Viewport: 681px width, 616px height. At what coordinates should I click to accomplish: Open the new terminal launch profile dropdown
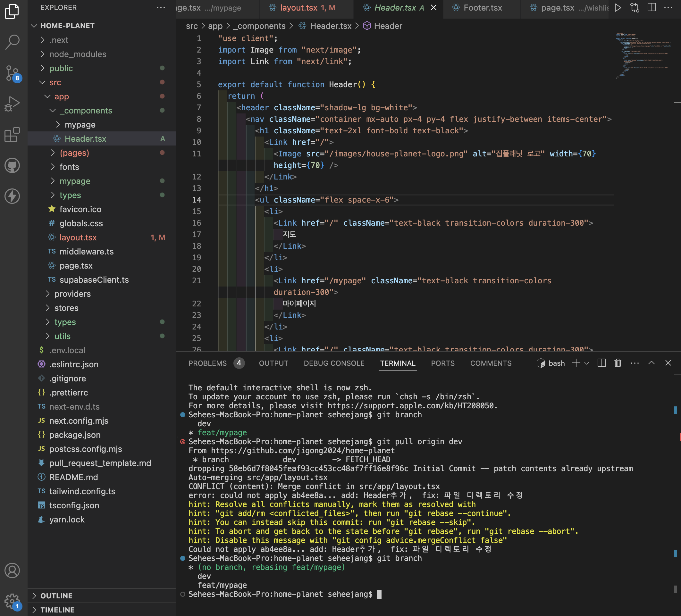click(x=587, y=363)
